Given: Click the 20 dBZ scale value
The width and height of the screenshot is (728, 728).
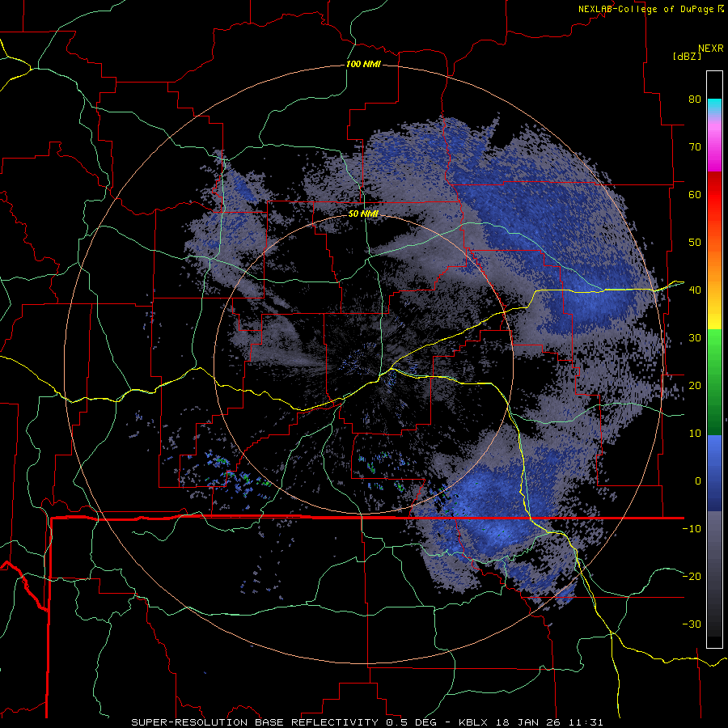Looking at the screenshot, I should pos(695,385).
